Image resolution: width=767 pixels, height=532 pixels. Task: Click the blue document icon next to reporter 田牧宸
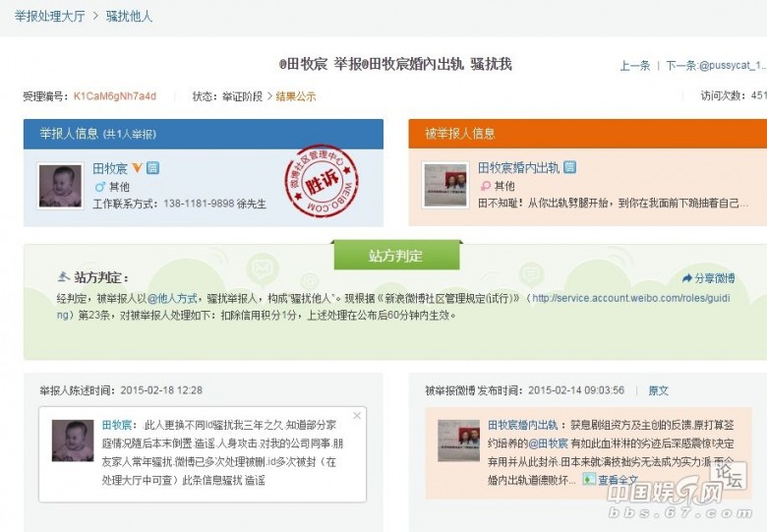click(153, 168)
